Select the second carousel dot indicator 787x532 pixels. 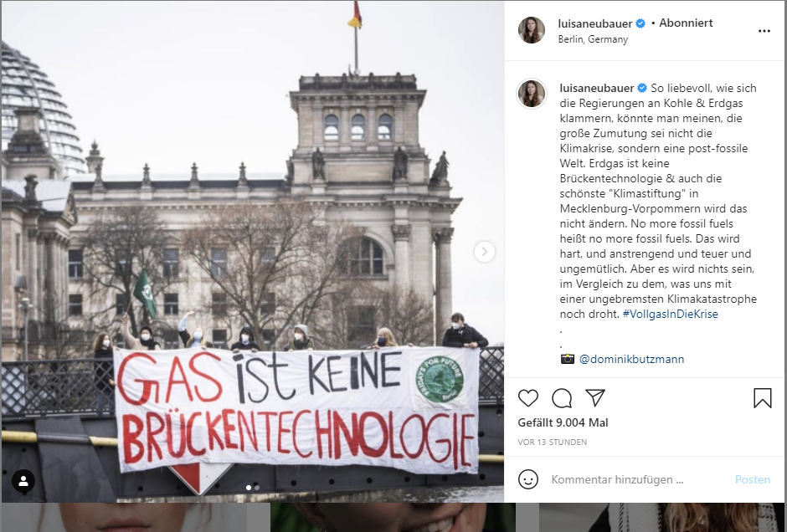257,488
